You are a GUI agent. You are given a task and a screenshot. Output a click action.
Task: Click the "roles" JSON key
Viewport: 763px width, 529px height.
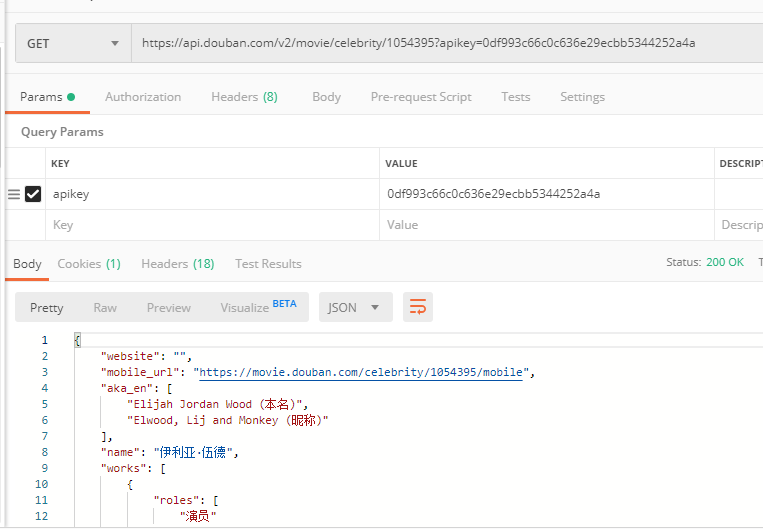[176, 500]
